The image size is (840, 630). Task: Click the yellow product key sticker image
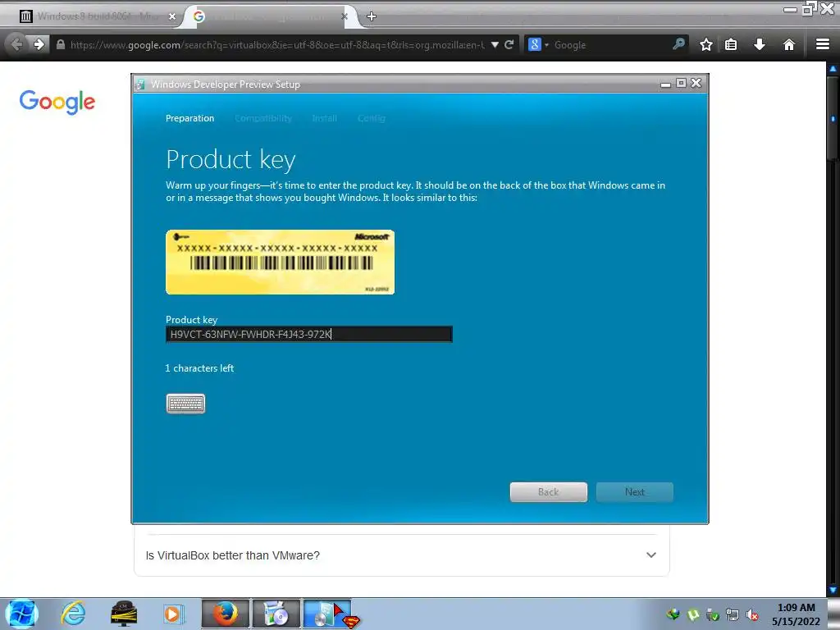click(x=281, y=262)
